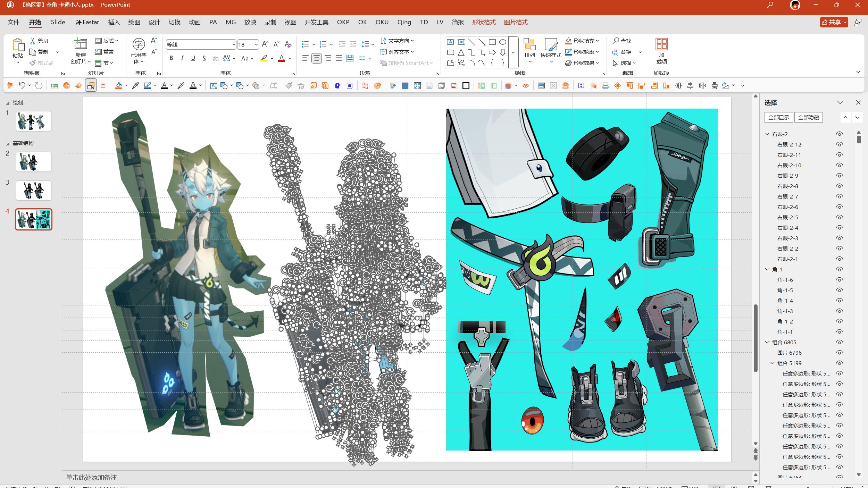Screen dimensions: 868x488
Task: Click the selection pane icon in quick toolbar
Action: tap(91, 85)
